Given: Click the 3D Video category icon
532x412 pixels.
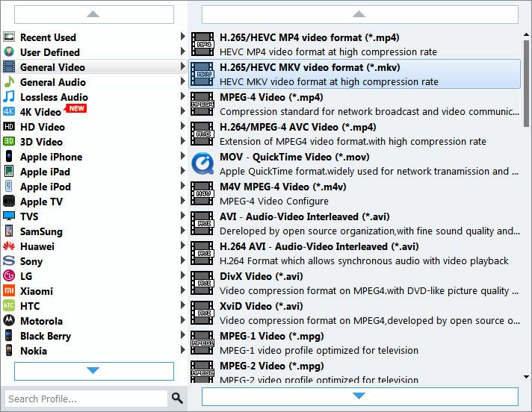Looking at the screenshot, I should click(9, 142).
